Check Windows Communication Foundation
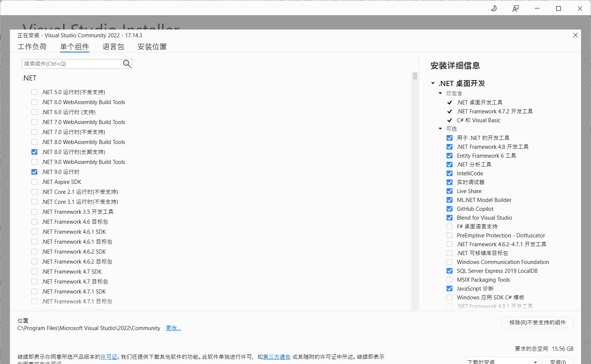This screenshot has width=591, height=364. coord(450,262)
